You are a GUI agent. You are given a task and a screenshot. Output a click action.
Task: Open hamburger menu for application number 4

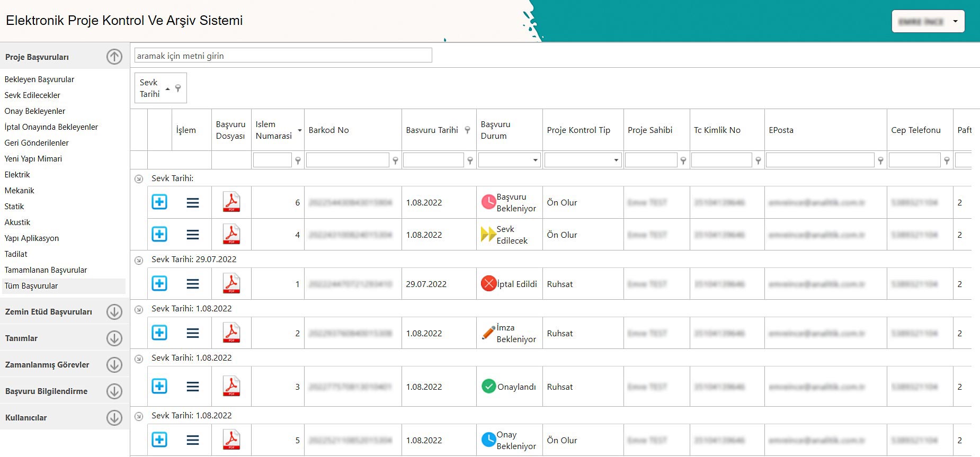193,235
